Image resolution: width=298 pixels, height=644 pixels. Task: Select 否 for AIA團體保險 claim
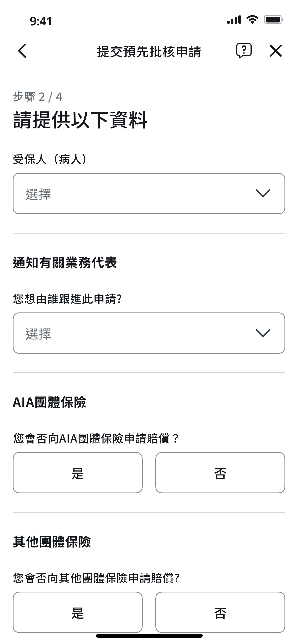220,472
